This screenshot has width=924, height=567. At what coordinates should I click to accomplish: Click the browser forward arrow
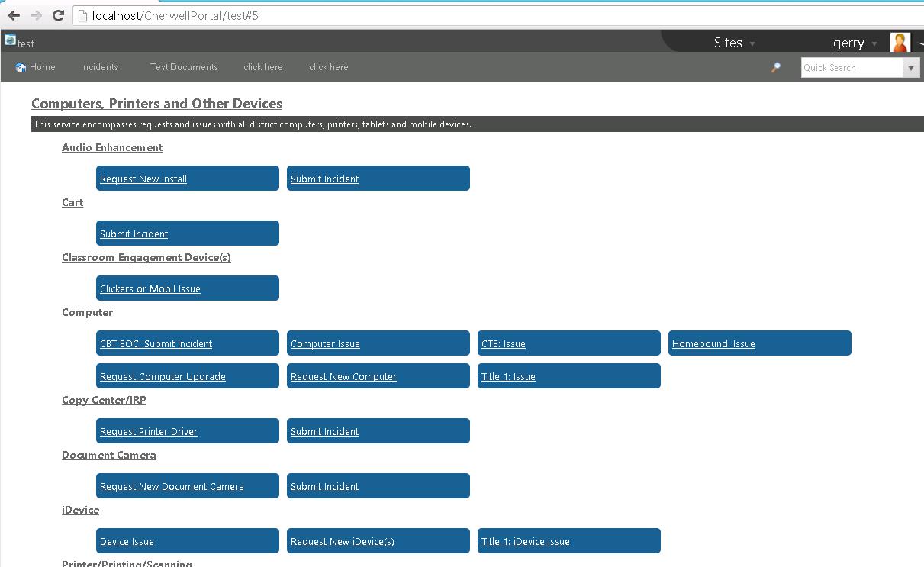[x=36, y=15]
